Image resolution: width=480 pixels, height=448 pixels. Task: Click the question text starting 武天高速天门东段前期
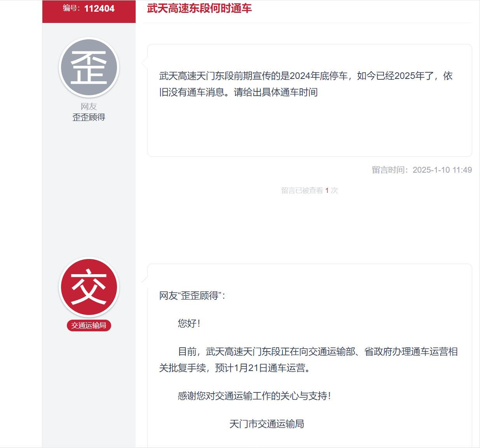(306, 84)
